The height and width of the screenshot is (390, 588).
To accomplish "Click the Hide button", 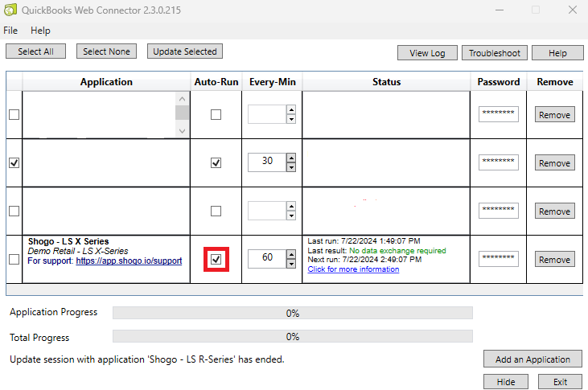I will [x=506, y=382].
